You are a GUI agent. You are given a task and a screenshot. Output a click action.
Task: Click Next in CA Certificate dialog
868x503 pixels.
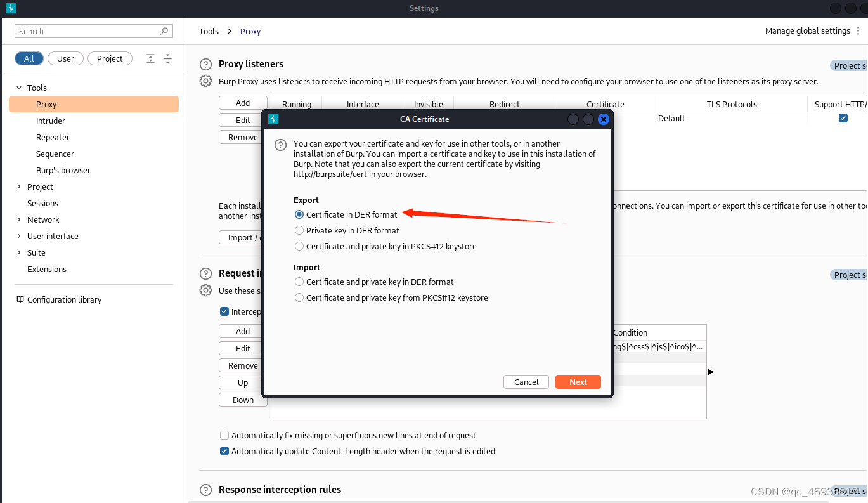pos(578,382)
